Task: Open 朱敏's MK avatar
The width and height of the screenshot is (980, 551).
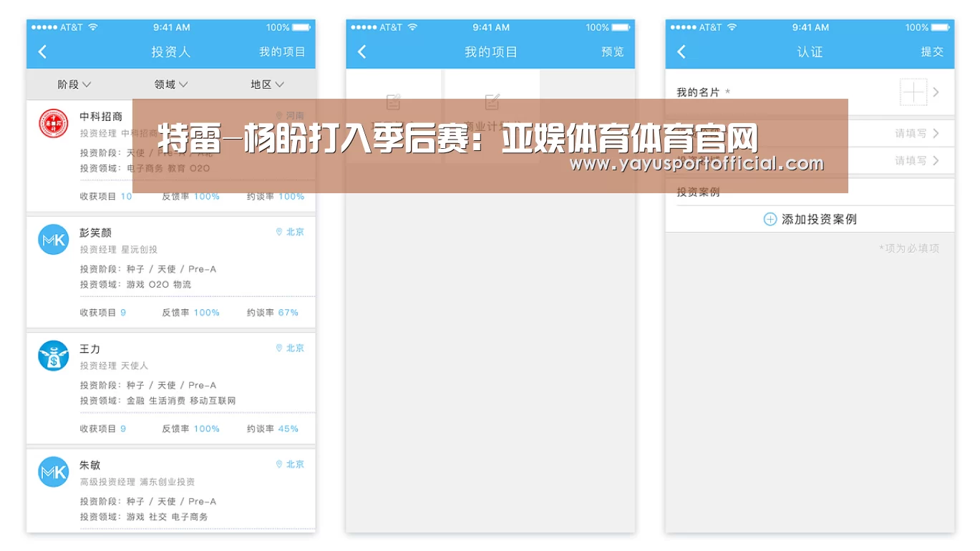Action: pyautogui.click(x=53, y=472)
